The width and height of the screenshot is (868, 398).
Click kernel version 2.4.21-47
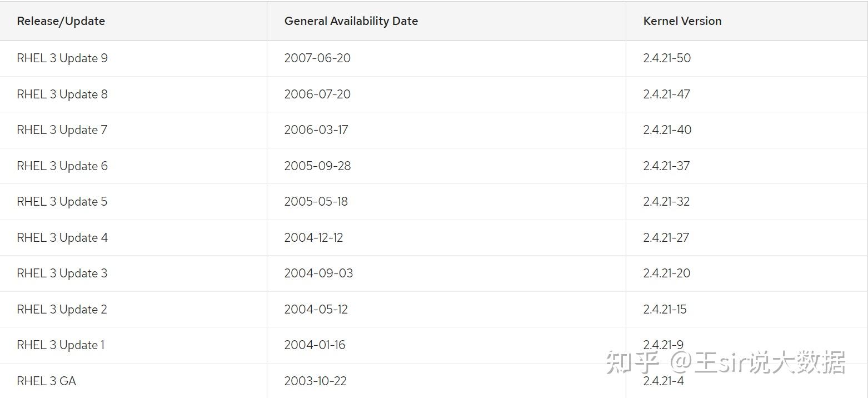[x=666, y=94]
